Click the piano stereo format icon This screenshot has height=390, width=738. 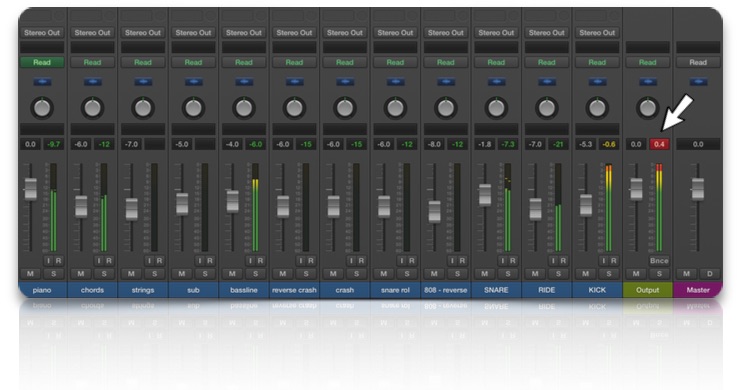[x=42, y=82]
